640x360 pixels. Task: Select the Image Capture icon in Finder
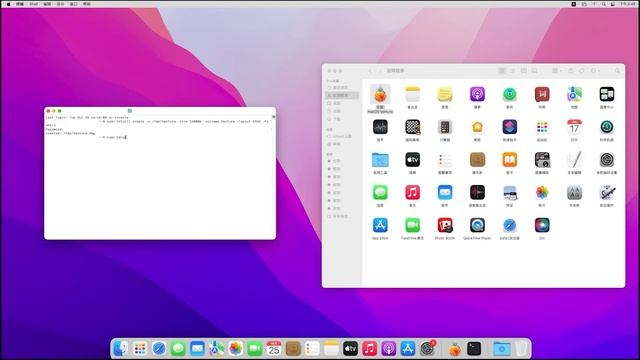click(x=542, y=160)
